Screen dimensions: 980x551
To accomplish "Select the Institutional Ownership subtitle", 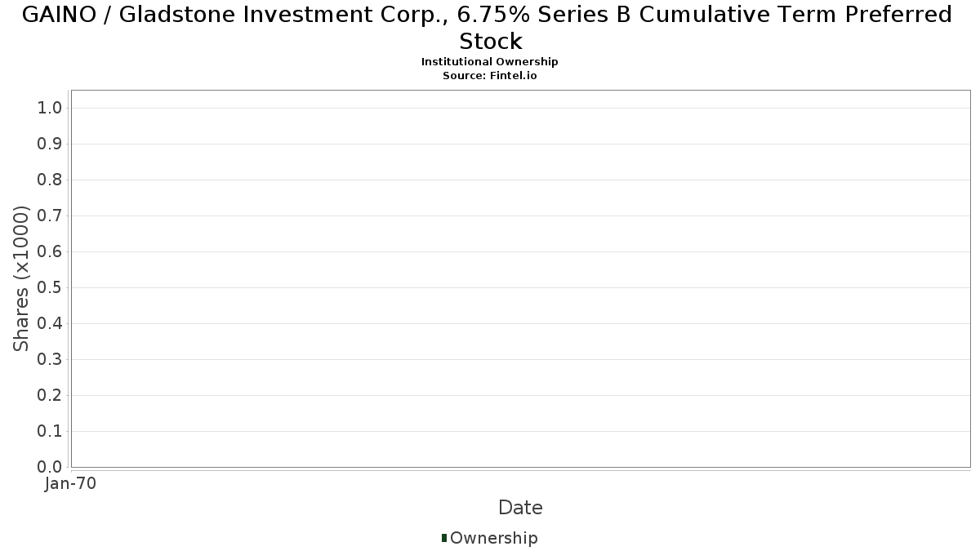I will (x=489, y=62).
